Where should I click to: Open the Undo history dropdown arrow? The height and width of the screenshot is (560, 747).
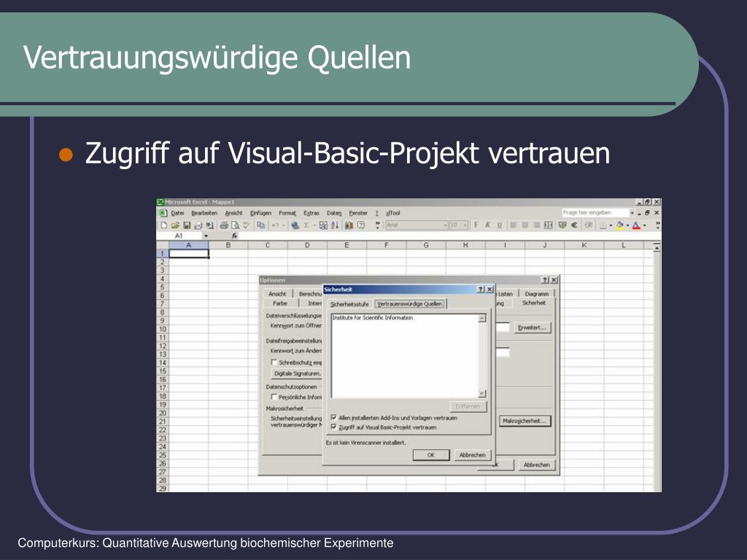pyautogui.click(x=284, y=225)
